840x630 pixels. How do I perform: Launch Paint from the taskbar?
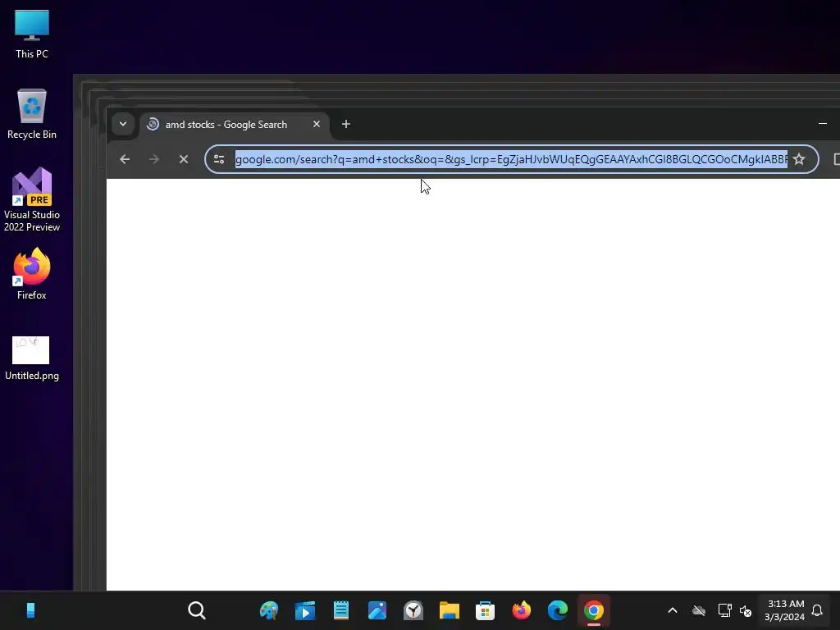pyautogui.click(x=269, y=610)
